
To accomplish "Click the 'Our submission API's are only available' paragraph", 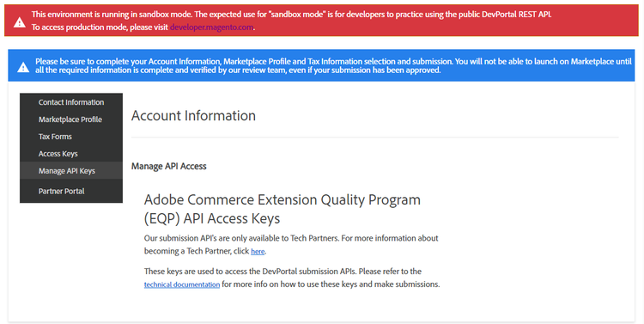I will tap(291, 245).
